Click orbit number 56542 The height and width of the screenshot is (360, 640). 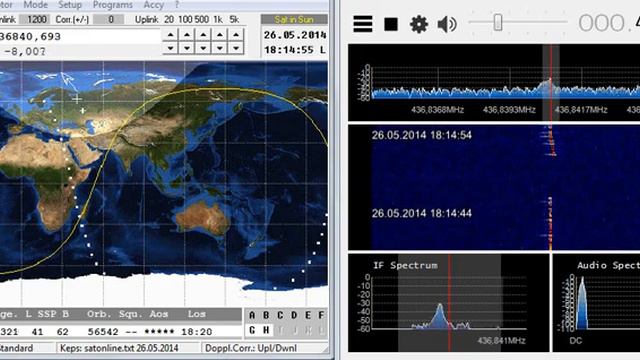point(103,331)
